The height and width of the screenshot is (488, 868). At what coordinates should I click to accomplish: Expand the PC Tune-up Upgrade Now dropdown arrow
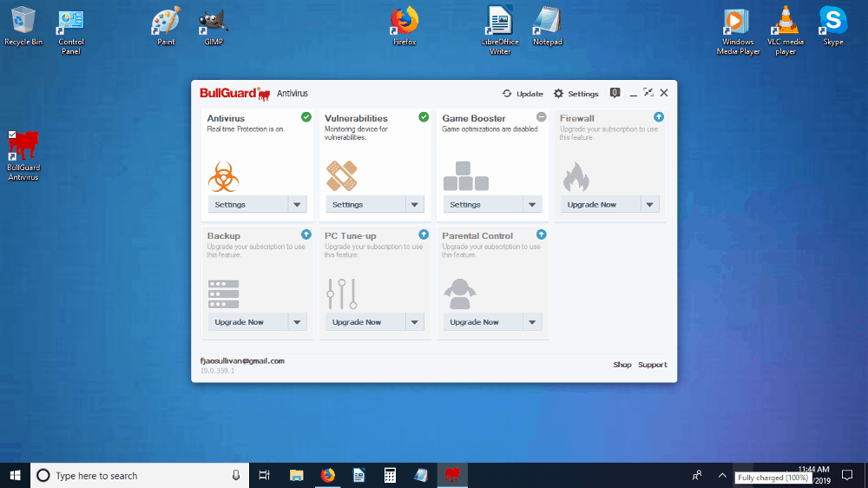[x=415, y=322]
